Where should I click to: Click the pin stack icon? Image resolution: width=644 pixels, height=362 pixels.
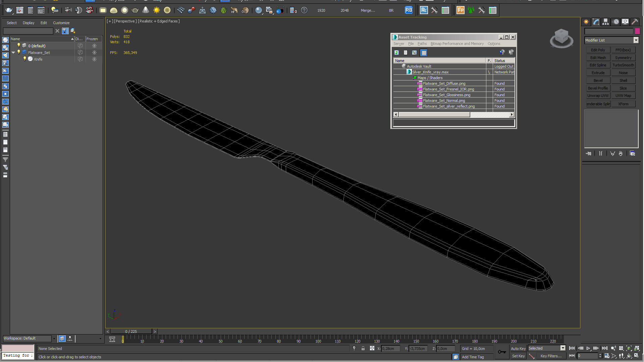tap(589, 154)
